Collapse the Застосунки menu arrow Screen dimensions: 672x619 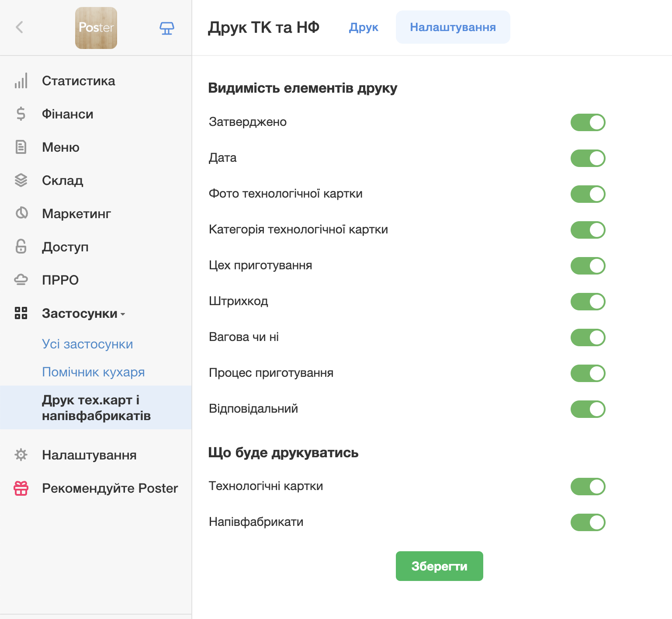click(123, 314)
